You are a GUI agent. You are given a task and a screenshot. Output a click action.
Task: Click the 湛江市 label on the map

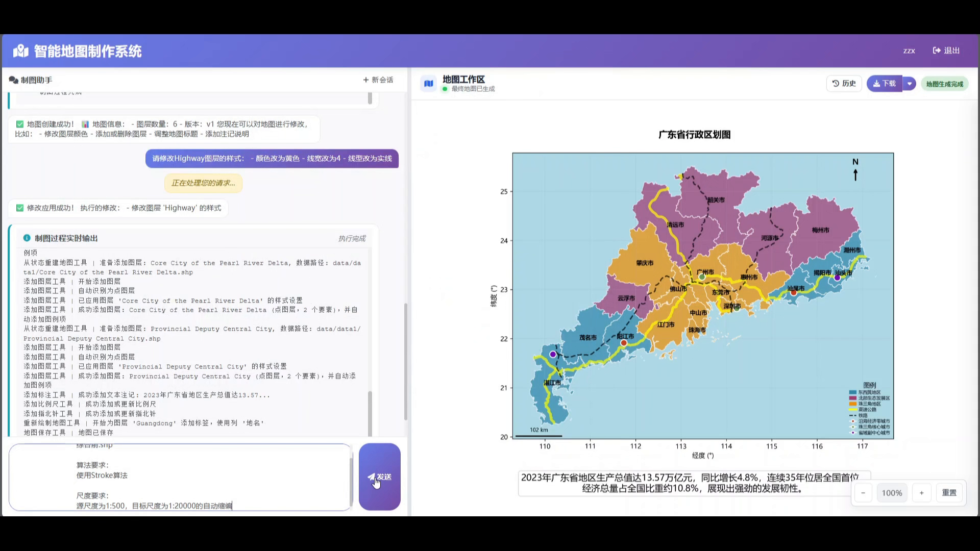point(552,383)
